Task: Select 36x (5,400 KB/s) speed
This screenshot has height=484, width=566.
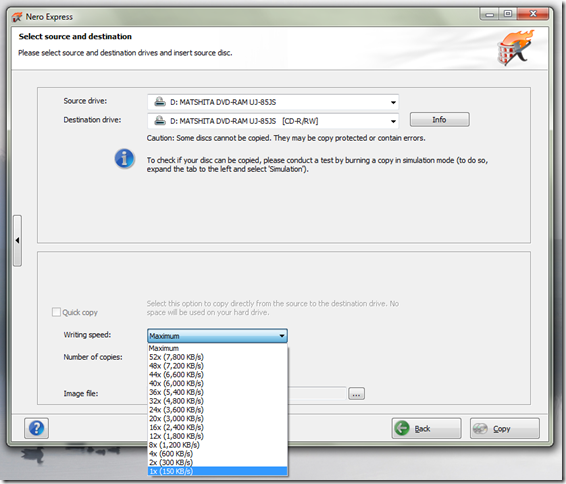Action: pos(217,392)
